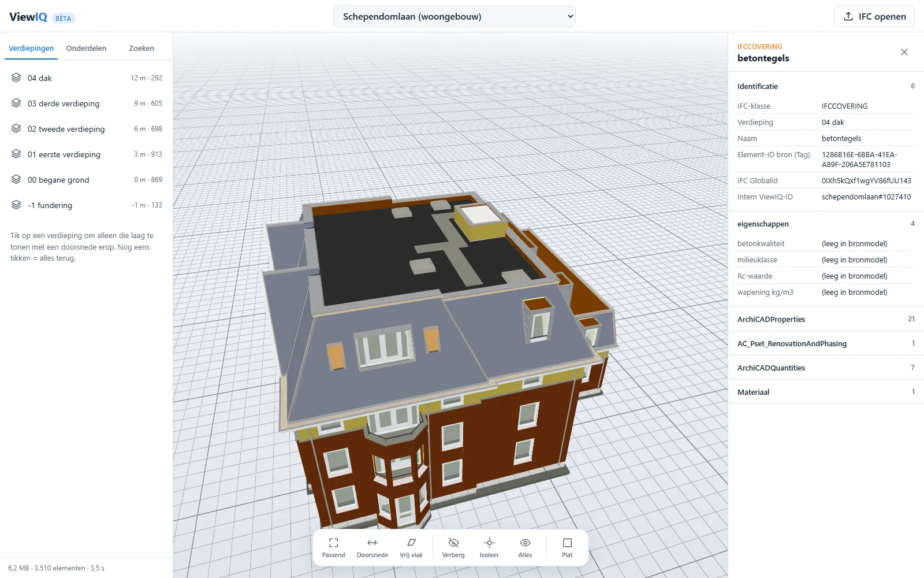Click the IFC openen upload button
Screen dimensions: 924x578
[x=874, y=16]
